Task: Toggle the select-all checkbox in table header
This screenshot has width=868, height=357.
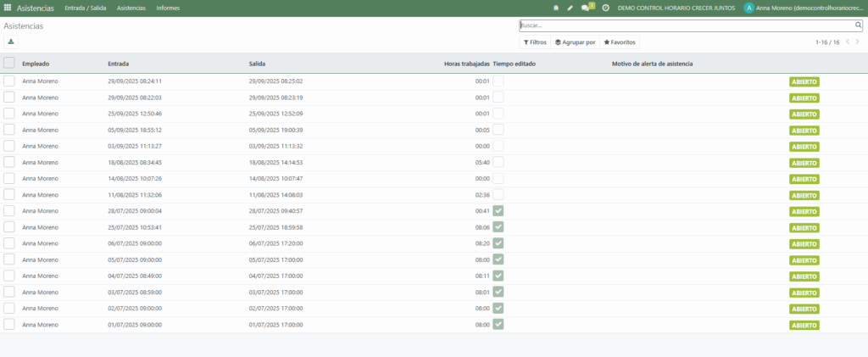Action: pos(9,63)
